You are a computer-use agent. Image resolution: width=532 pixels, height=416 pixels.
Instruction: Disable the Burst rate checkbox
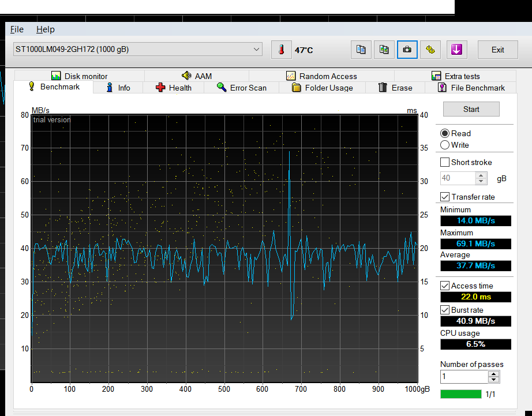[445, 310]
